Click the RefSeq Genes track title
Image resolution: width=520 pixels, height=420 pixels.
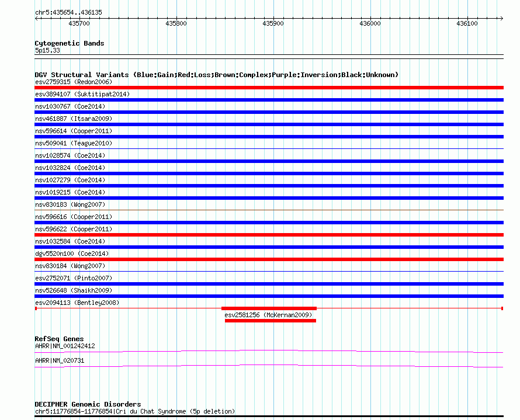[x=59, y=339]
